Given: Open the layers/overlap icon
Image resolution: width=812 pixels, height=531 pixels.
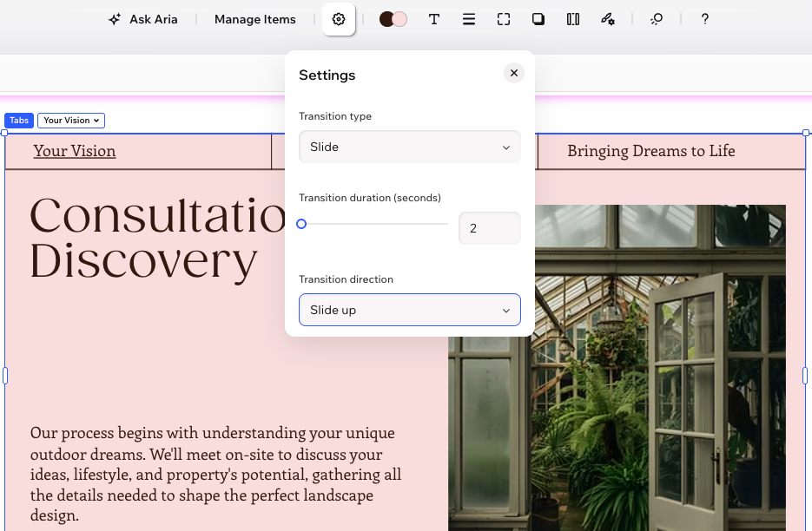Looking at the screenshot, I should point(538,19).
